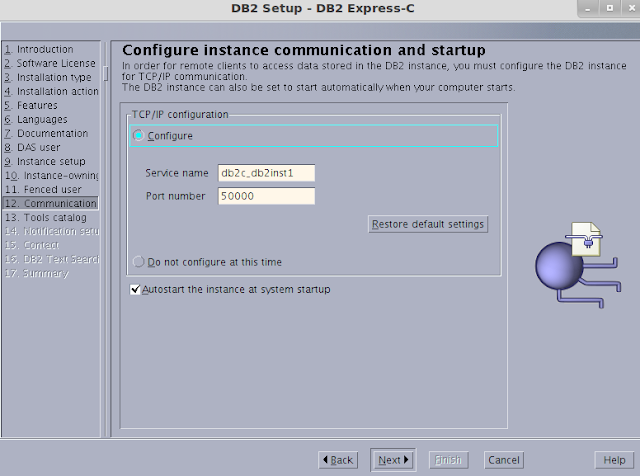Proceed with the Next button
This screenshot has width=640, height=476.
click(393, 460)
